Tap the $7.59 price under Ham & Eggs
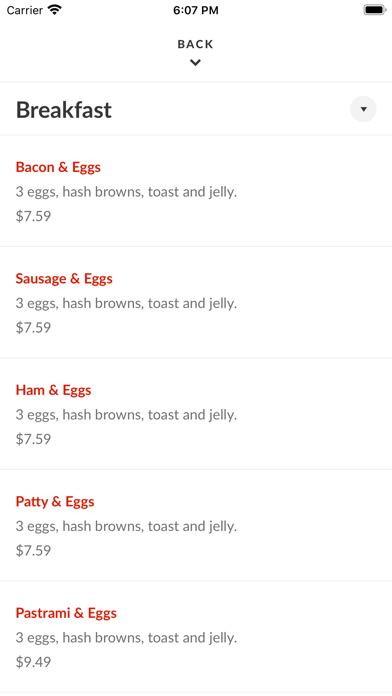 click(33, 439)
